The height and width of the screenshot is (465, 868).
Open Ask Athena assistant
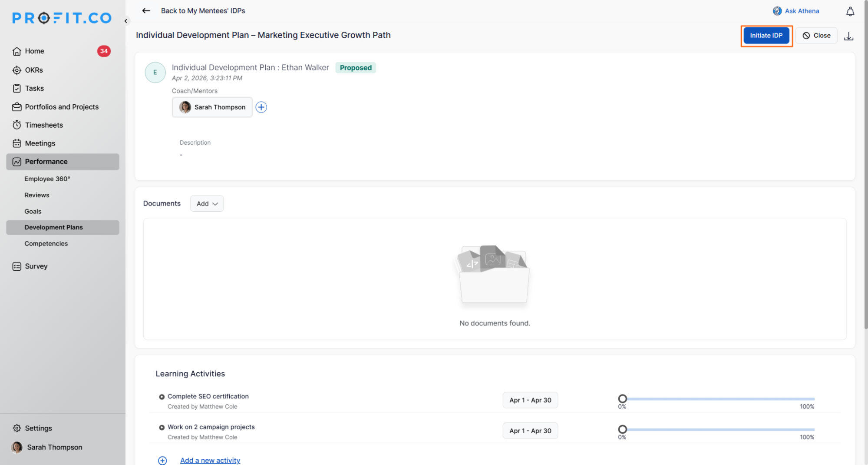coord(796,11)
